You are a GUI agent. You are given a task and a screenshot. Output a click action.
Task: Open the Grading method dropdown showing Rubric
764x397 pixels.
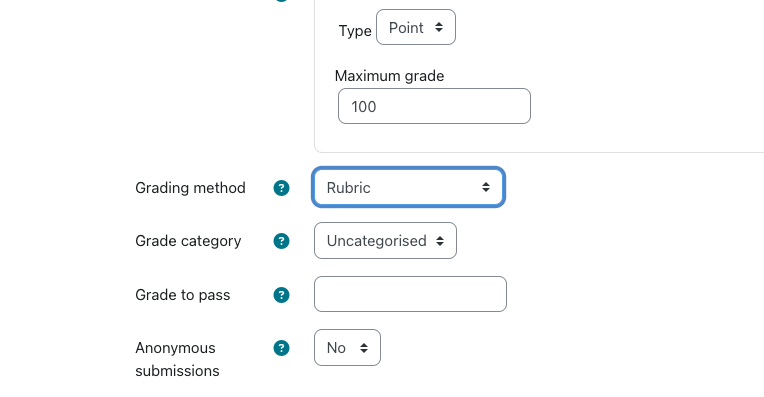[408, 187]
